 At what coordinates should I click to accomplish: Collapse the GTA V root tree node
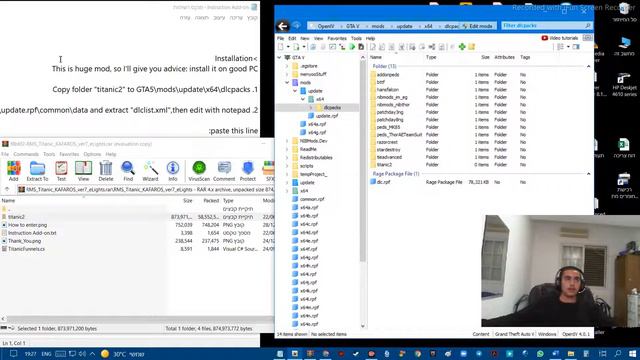click(x=280, y=58)
